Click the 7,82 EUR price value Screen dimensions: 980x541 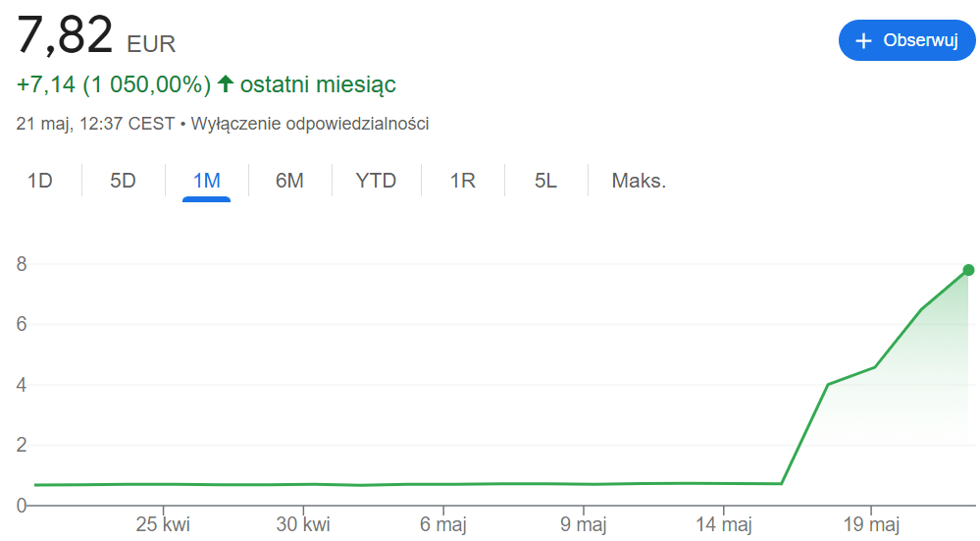click(65, 36)
